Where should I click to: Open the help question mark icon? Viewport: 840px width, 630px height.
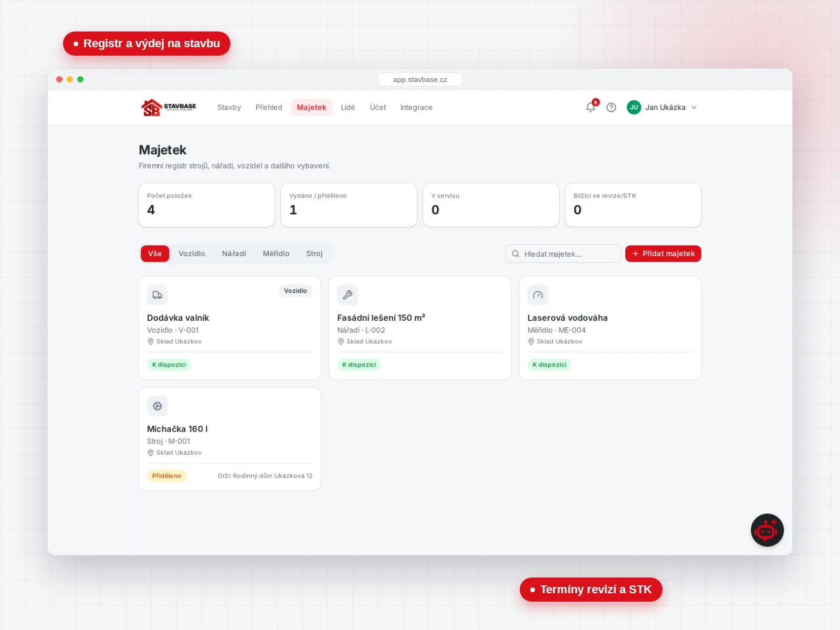pos(611,107)
